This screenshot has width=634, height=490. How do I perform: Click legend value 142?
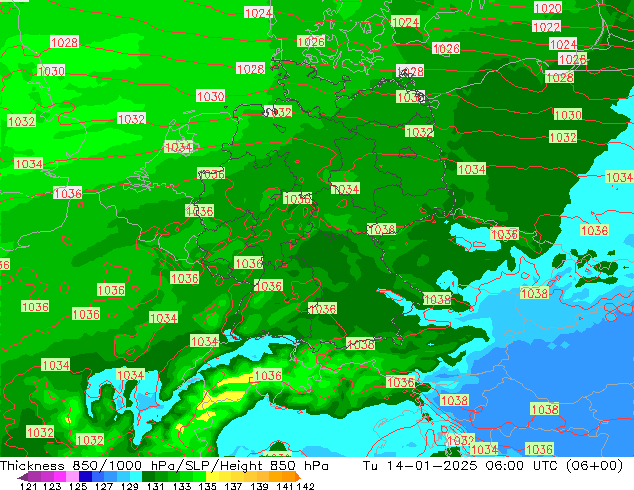click(x=306, y=486)
